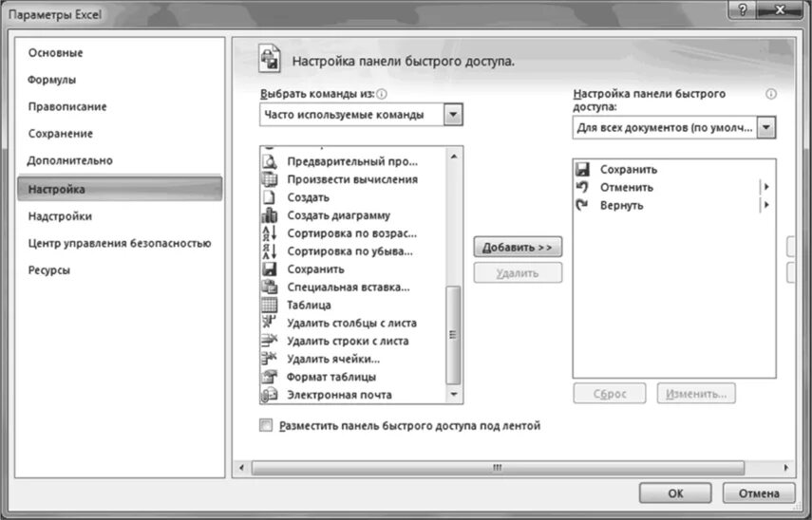Open the Для всех документов dropdown
Viewport: 812px width, 520px height.
click(x=766, y=127)
